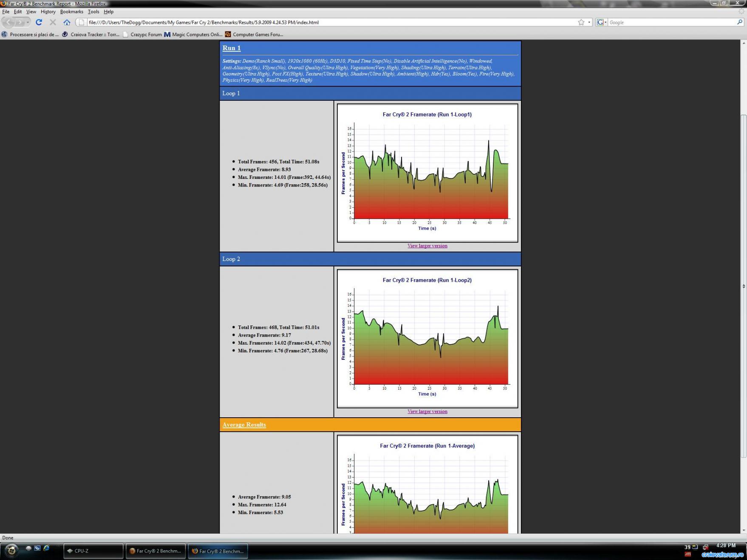Click the 4:28 PM system clock
Image resolution: width=747 pixels, height=560 pixels.
[726, 546]
